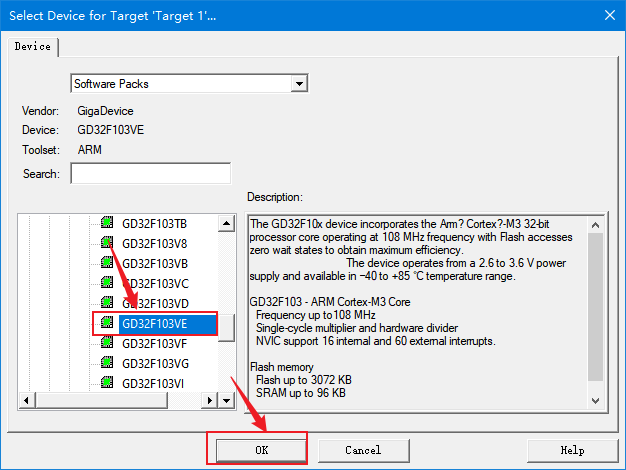Click device tree scroll right arrow

210,401
